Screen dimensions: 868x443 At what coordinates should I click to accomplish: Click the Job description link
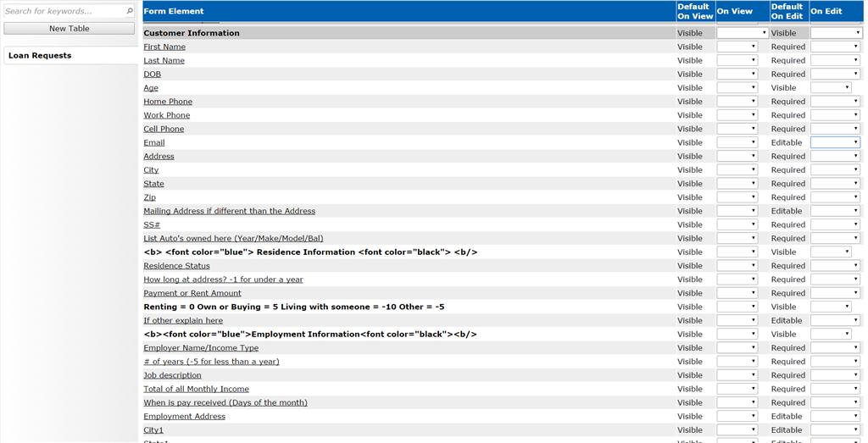(x=172, y=375)
